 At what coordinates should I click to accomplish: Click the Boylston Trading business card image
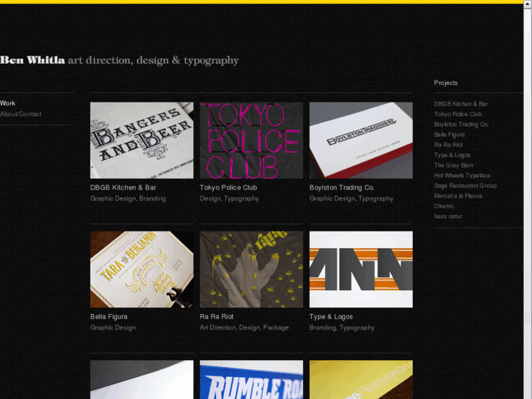click(361, 141)
